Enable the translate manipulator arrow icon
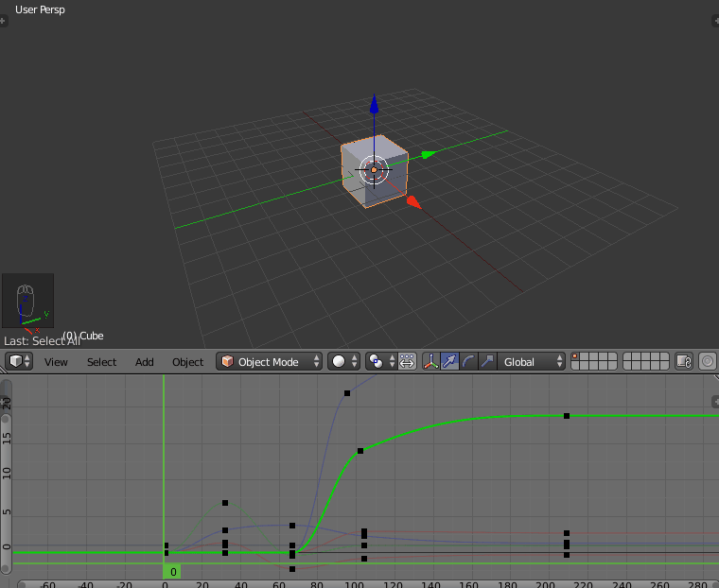The height and width of the screenshot is (588, 719). click(x=449, y=362)
